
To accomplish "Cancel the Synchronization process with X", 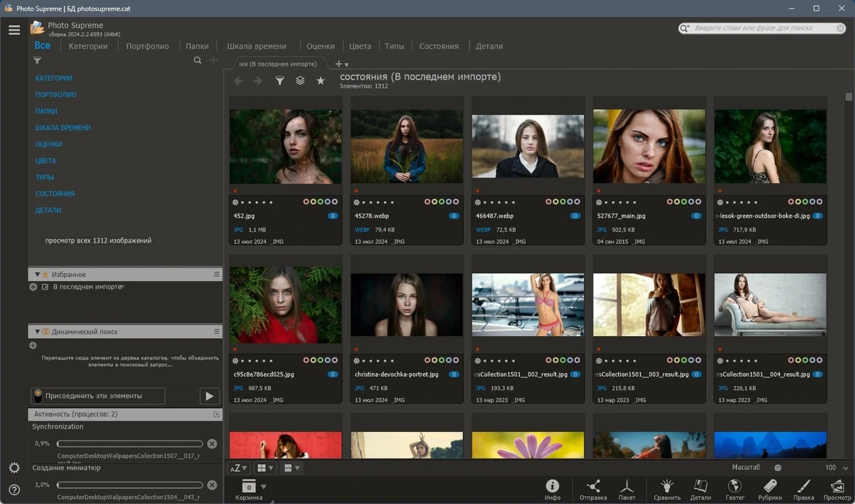I will (212, 443).
